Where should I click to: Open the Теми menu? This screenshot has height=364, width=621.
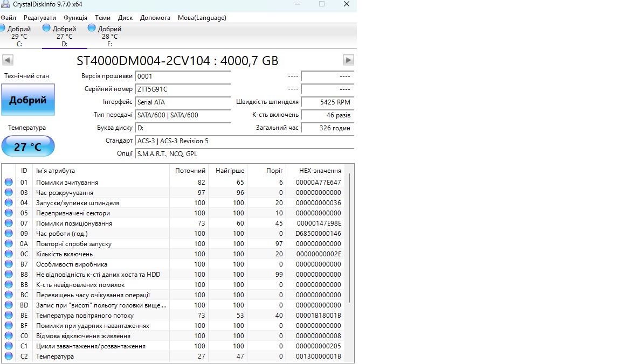click(102, 18)
